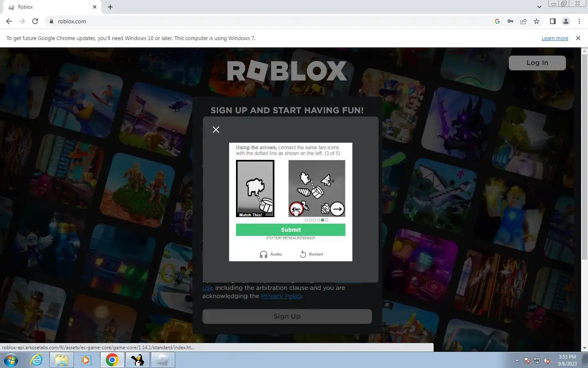Share this page icon

(523, 21)
